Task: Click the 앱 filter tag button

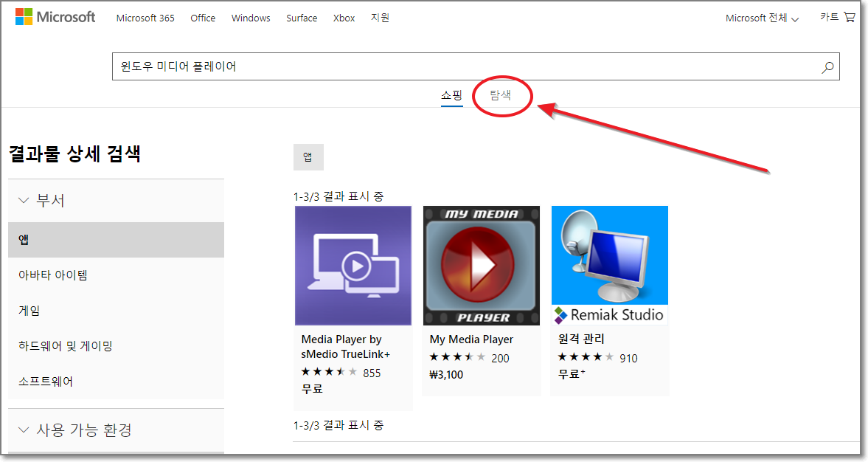Action: tap(308, 157)
